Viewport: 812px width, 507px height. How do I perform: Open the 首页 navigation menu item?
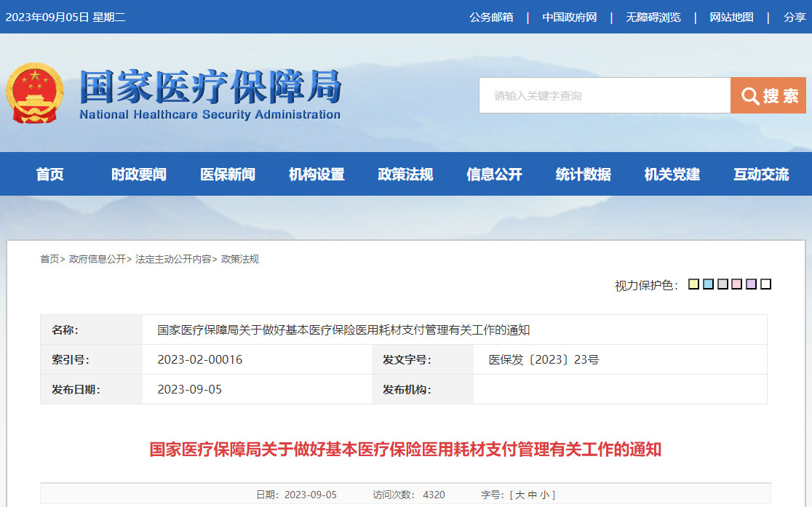coord(49,174)
